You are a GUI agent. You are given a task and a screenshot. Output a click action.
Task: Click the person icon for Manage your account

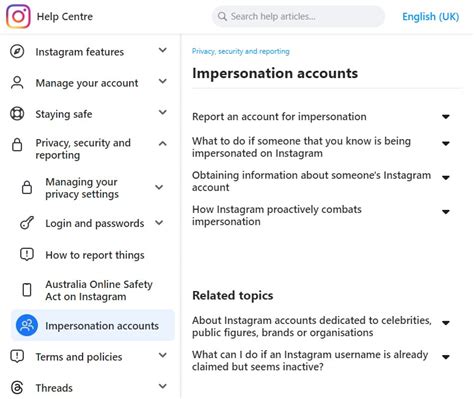(x=17, y=83)
